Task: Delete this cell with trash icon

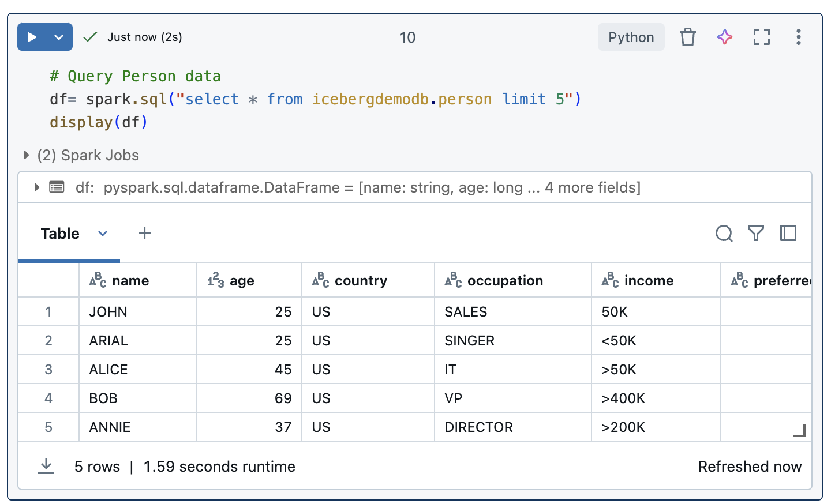Action: pos(687,37)
